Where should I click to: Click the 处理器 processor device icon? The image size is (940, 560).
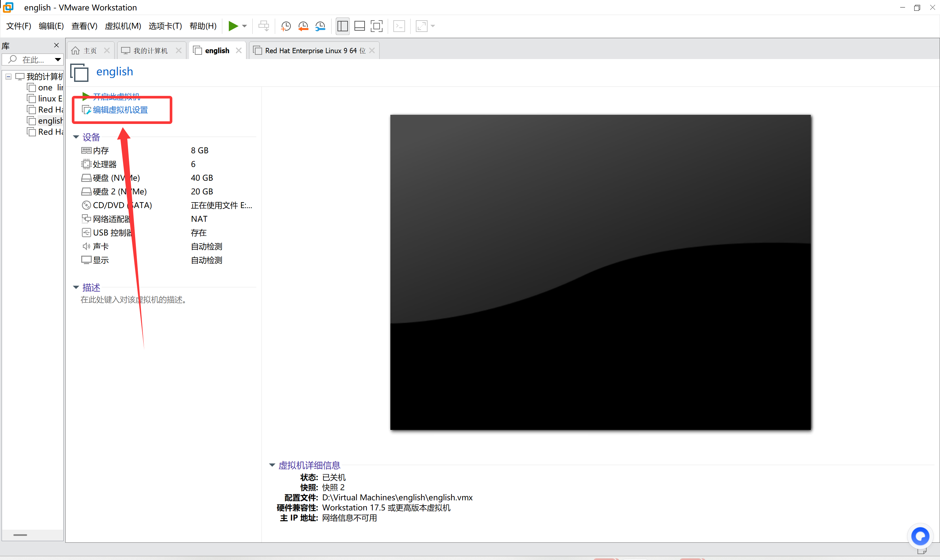(x=86, y=164)
